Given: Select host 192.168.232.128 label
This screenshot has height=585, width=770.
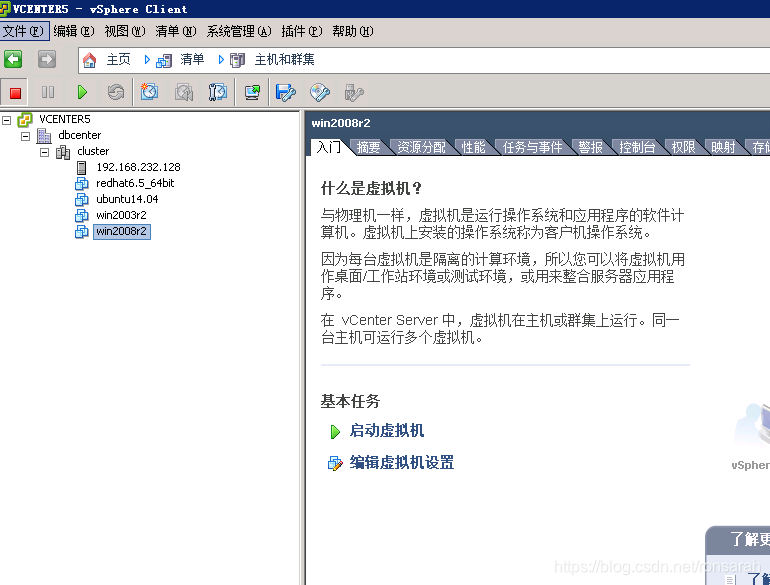Looking at the screenshot, I should tap(138, 167).
